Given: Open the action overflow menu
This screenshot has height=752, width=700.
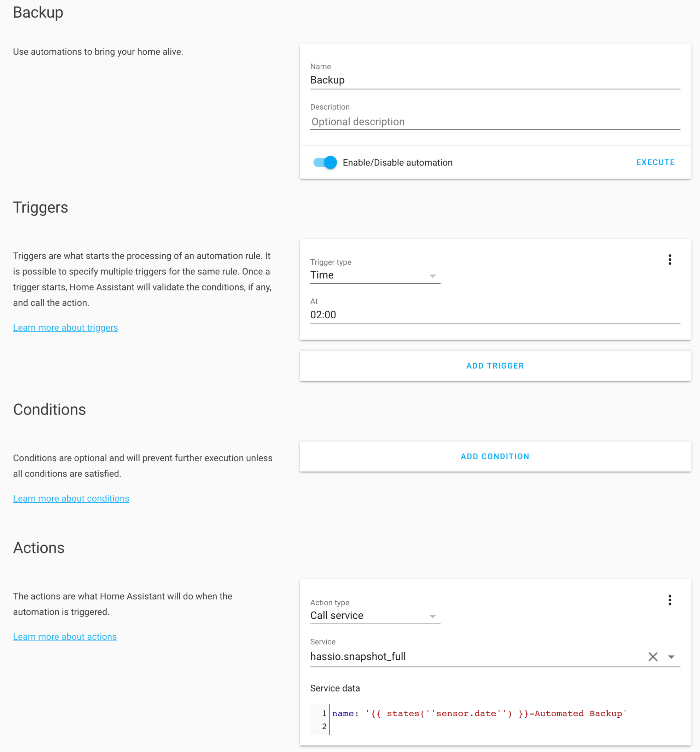Looking at the screenshot, I should (670, 600).
